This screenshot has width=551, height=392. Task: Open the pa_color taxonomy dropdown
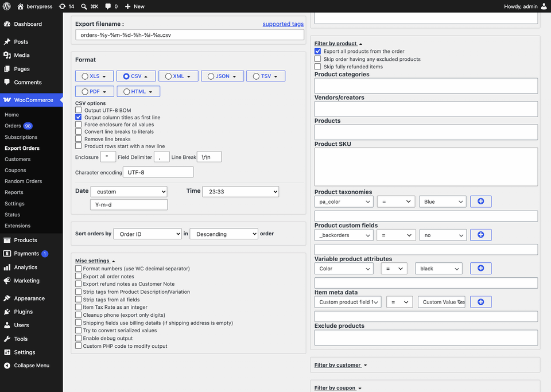[x=344, y=201]
